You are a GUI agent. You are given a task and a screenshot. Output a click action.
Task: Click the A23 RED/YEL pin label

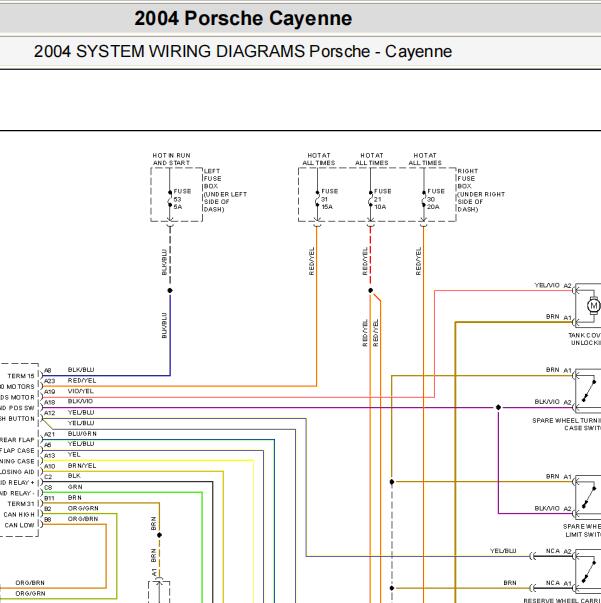click(70, 381)
